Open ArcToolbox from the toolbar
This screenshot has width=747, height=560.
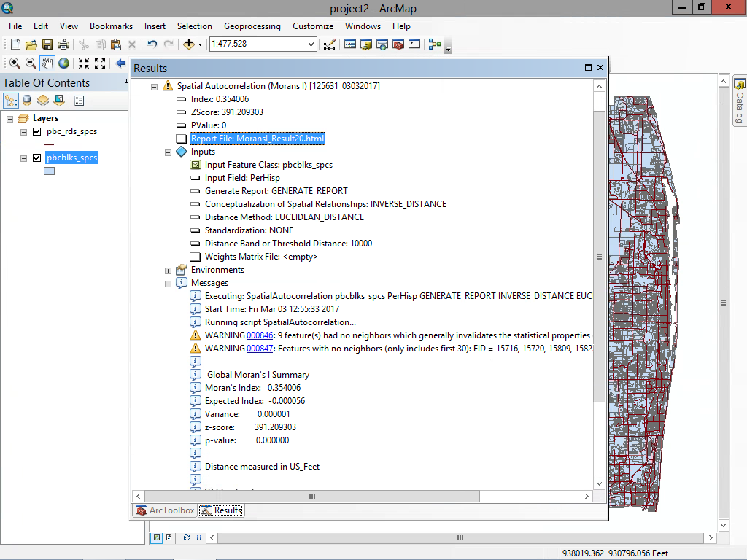pos(398,44)
